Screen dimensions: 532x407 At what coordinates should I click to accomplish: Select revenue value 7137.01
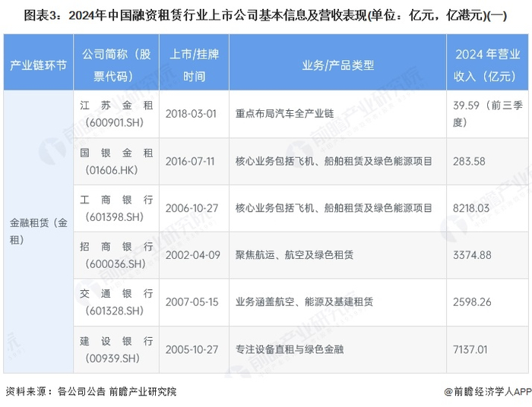pyautogui.click(x=470, y=350)
